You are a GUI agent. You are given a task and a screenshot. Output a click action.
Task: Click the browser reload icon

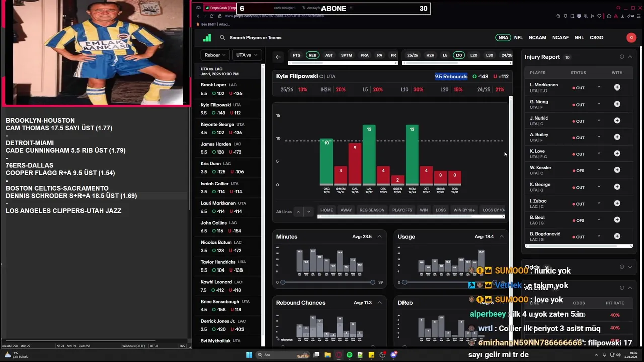click(211, 16)
